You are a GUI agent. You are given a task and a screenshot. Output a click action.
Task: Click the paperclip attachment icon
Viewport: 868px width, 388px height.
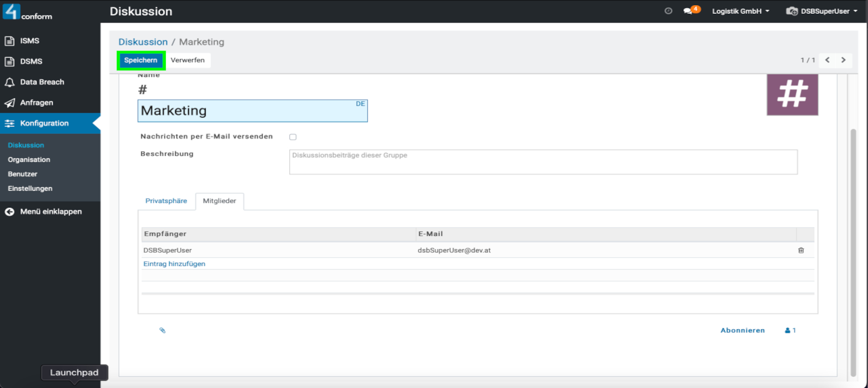(162, 330)
